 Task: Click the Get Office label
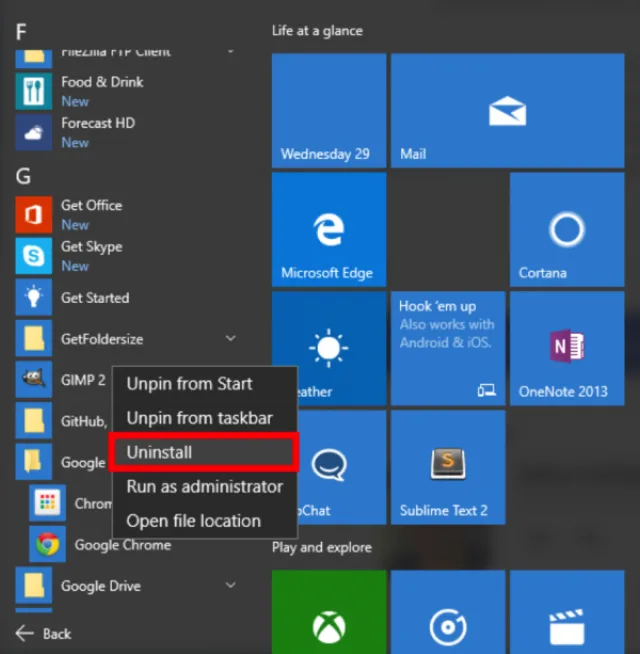point(92,205)
